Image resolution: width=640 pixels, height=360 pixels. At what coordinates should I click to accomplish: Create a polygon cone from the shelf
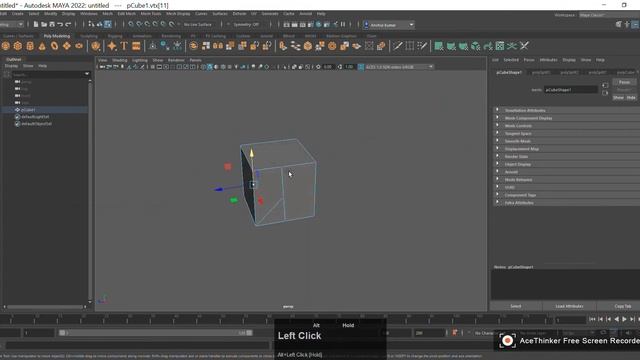[42, 46]
